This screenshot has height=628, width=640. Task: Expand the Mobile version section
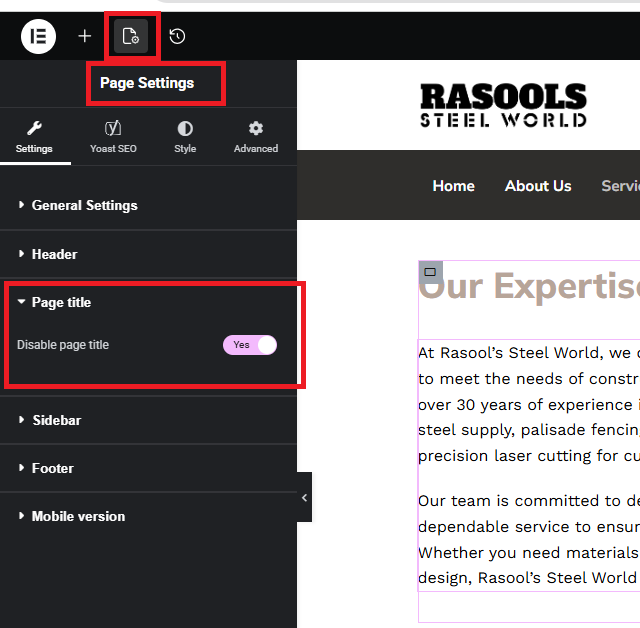click(148, 516)
